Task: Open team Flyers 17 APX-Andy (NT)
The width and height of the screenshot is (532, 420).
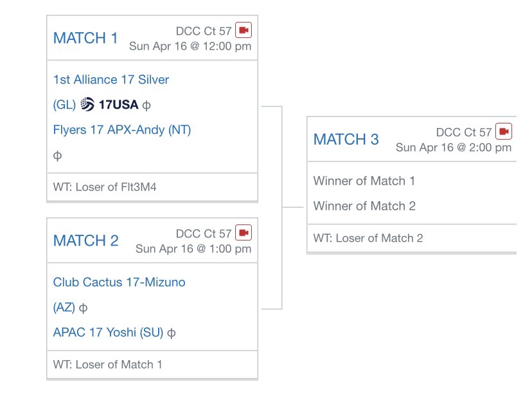Action: 122,130
